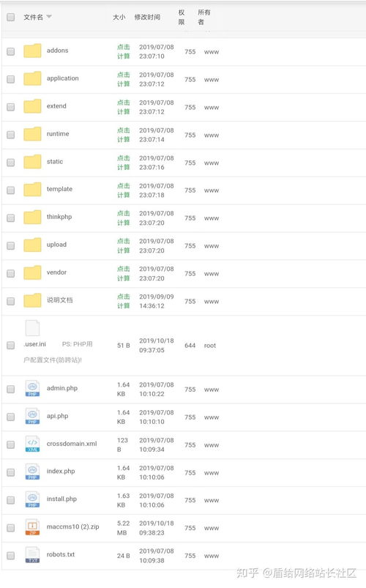The width and height of the screenshot is (366, 588).
Task: Open the thinkphp folder icon
Action: coord(32,217)
